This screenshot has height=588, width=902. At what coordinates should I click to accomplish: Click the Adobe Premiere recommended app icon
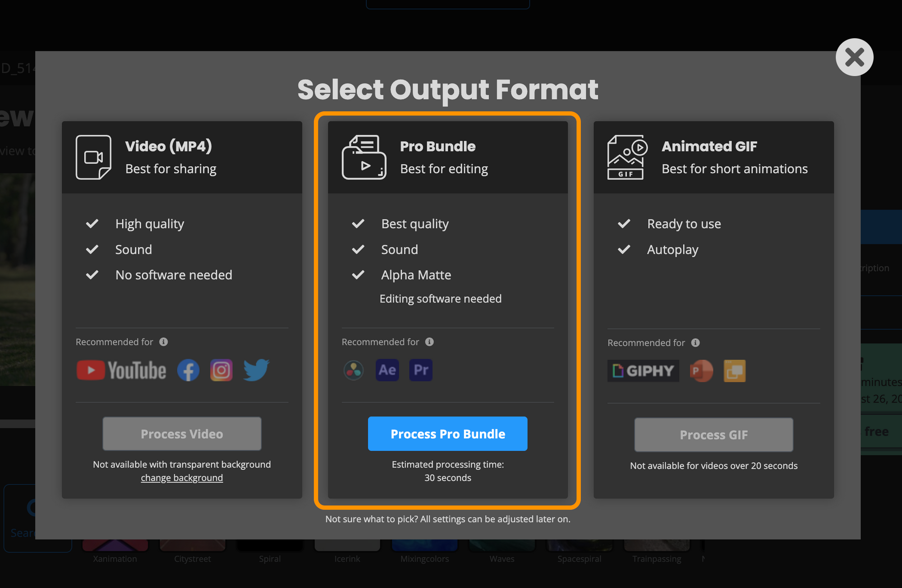[421, 369]
